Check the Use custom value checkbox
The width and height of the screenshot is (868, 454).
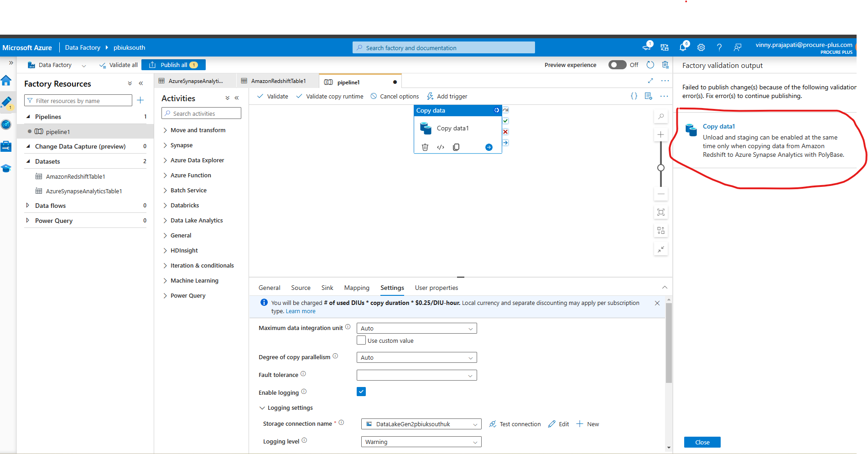pos(361,340)
